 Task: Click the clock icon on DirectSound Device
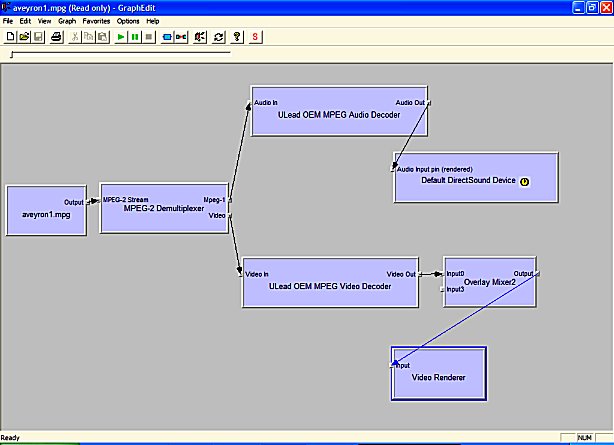(524, 182)
